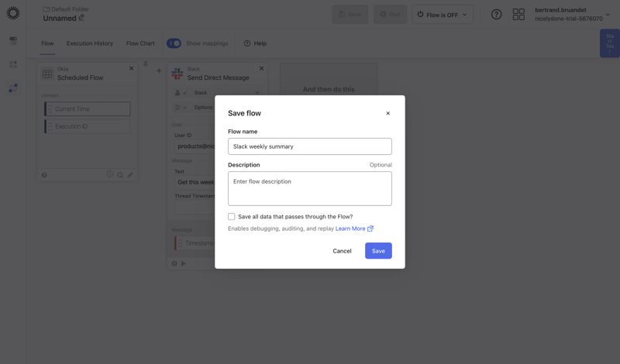Close the Scheduled Flow card

pyautogui.click(x=131, y=68)
